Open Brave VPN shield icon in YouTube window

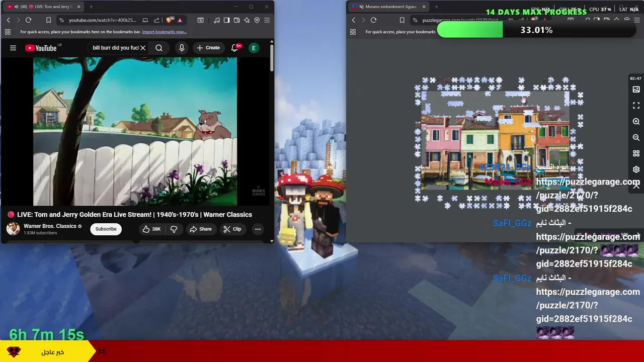pos(257,20)
